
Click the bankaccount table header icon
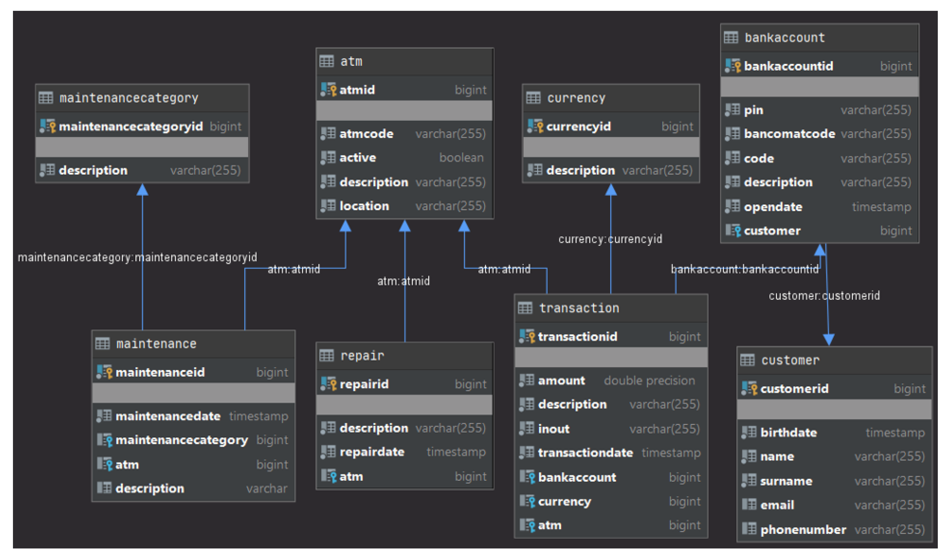731,37
